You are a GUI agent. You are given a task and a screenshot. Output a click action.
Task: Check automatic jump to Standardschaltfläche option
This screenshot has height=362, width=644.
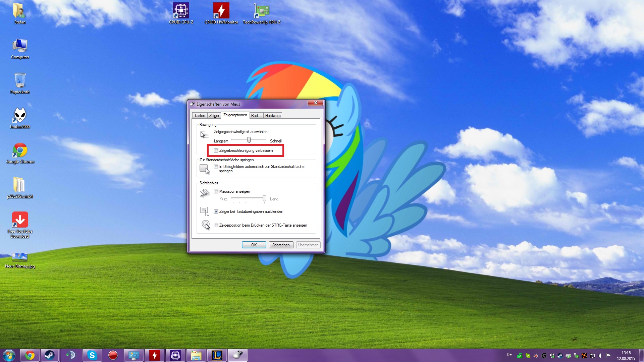click(x=216, y=167)
